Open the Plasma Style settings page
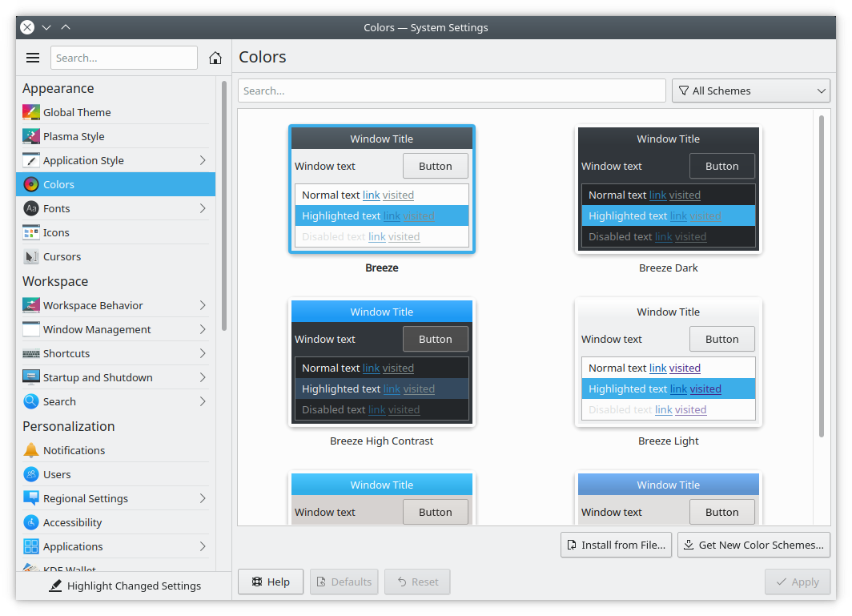The width and height of the screenshot is (852, 616). point(116,136)
